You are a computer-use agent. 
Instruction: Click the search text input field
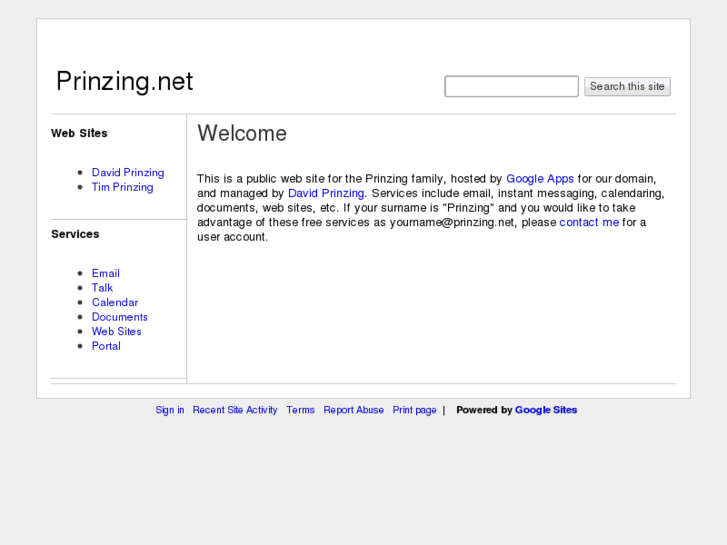[511, 86]
